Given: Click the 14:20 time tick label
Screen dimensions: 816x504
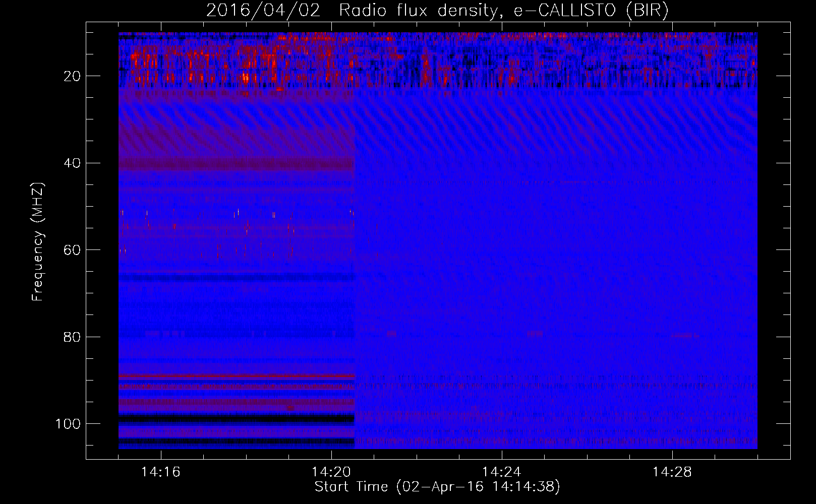Looking at the screenshot, I should point(331,472).
